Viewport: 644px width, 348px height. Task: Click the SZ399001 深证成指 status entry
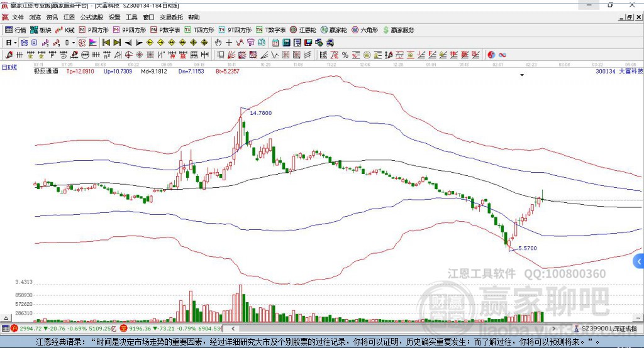click(x=606, y=329)
